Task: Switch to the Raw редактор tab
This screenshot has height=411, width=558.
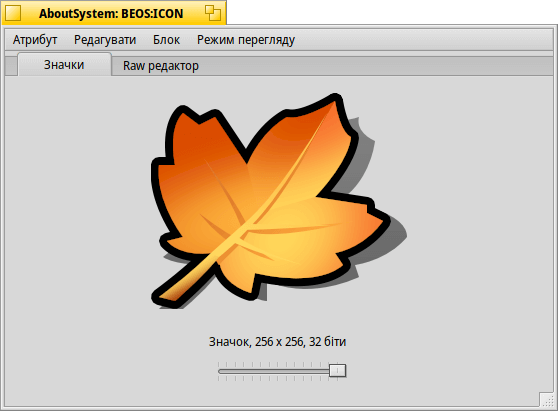Action: pos(160,66)
